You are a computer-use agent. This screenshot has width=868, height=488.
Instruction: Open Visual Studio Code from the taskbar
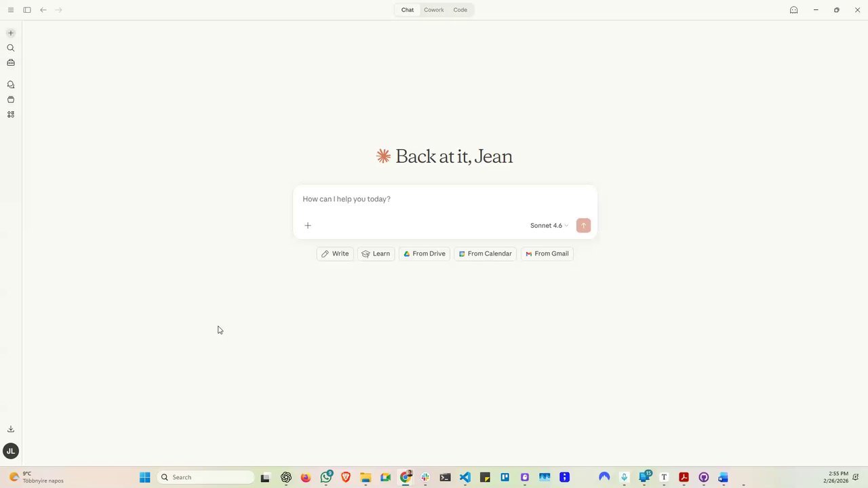[x=465, y=477]
